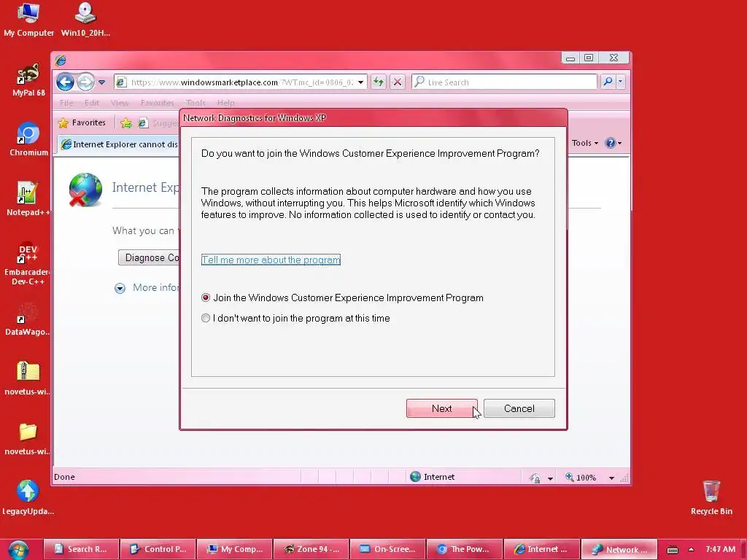
Task: Open recent pages dropdown arrow
Action: pyautogui.click(x=101, y=82)
